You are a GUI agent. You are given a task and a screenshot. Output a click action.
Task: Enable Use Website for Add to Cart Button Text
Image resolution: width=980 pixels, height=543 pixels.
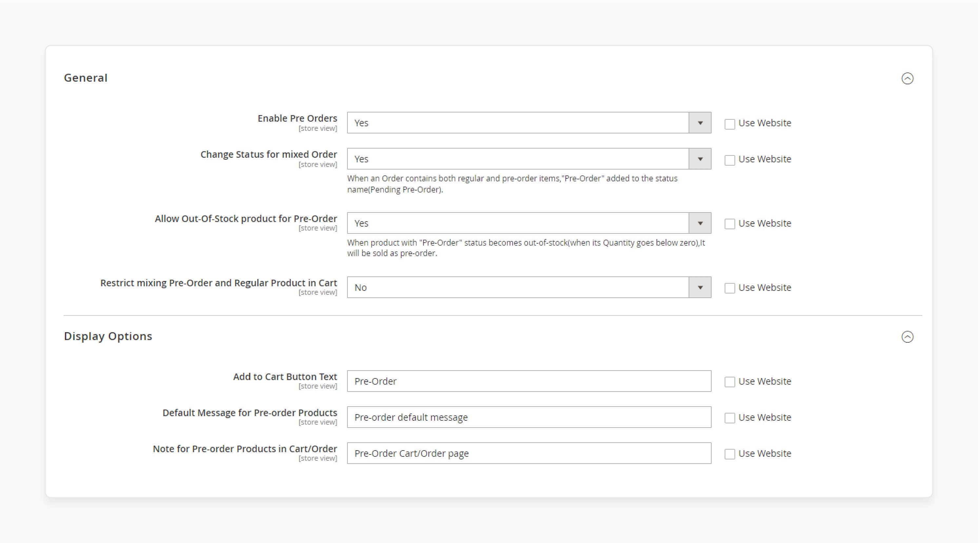pyautogui.click(x=729, y=382)
